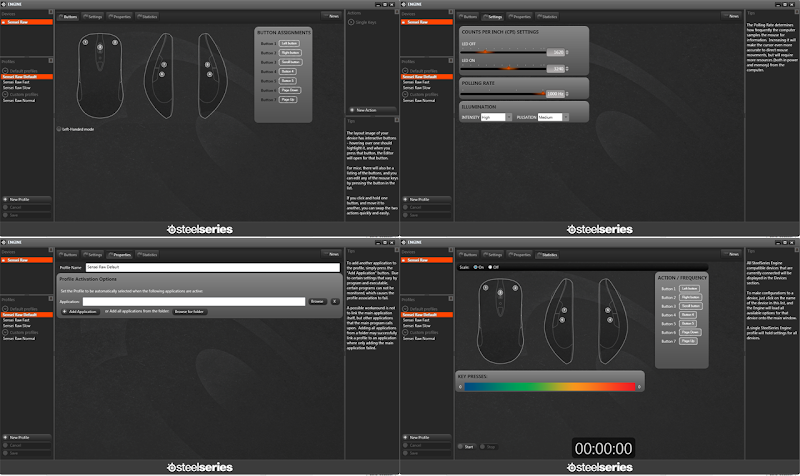Switch to Statistics tab in Buttons-tab window
The image size is (800, 476).
147,16
